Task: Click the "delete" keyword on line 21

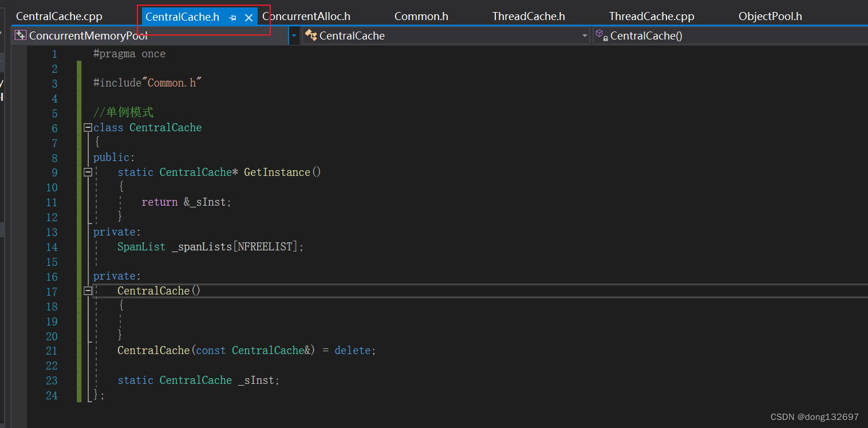Action: coord(353,351)
